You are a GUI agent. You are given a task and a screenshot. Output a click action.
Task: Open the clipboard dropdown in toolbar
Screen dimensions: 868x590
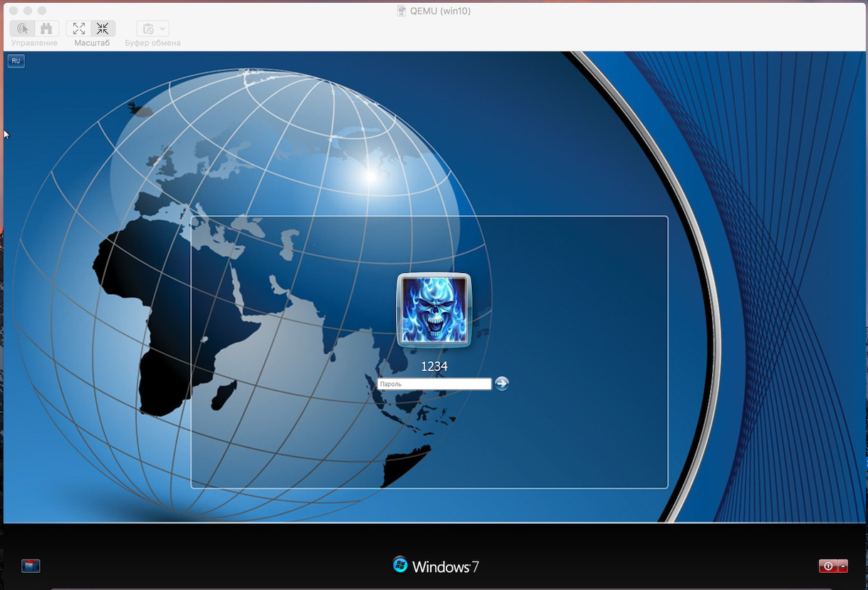coord(152,29)
